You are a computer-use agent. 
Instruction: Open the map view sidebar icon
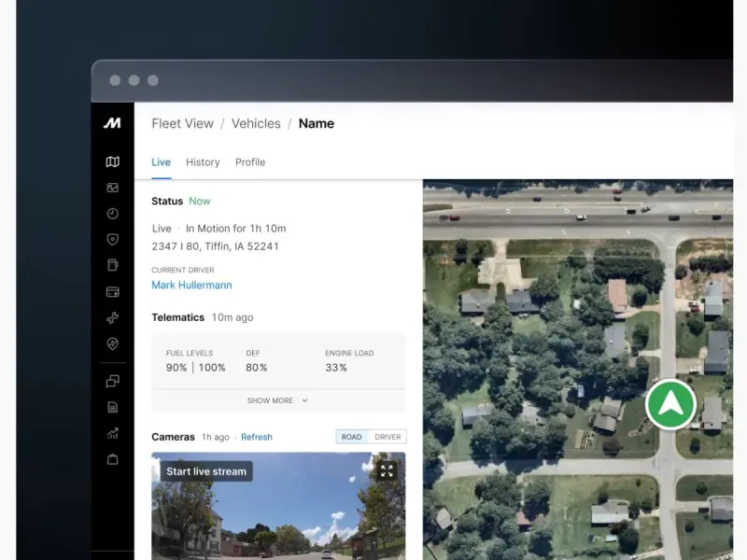click(112, 161)
